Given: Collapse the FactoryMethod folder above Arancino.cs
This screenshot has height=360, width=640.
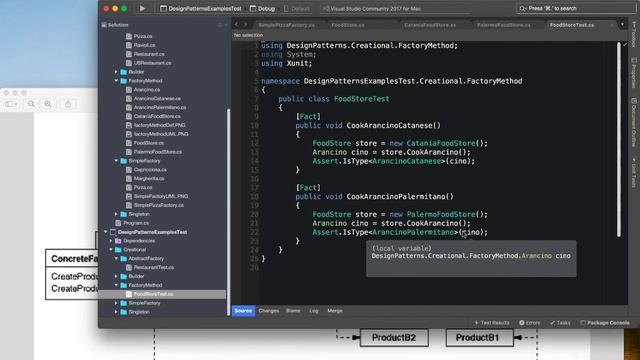Looking at the screenshot, I should (x=116, y=80).
